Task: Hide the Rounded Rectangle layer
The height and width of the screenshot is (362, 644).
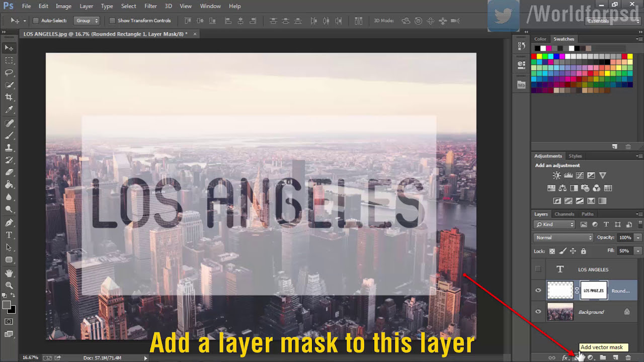Action: (x=538, y=291)
